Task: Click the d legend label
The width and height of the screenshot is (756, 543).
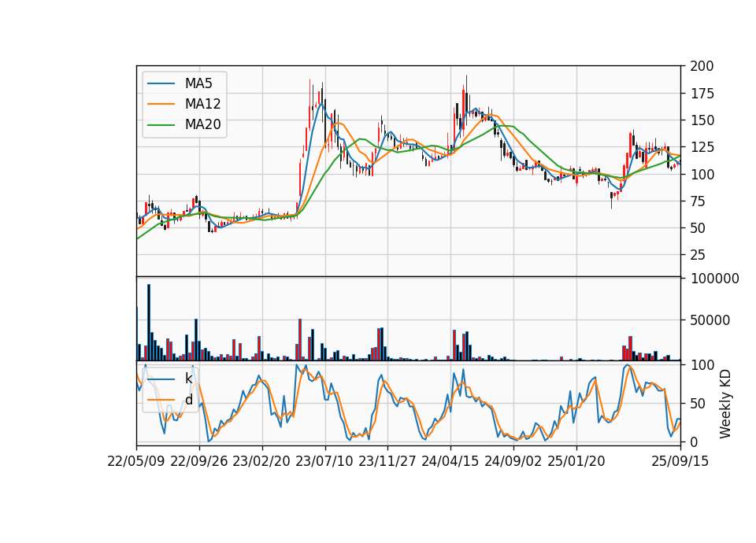Action: (188, 400)
